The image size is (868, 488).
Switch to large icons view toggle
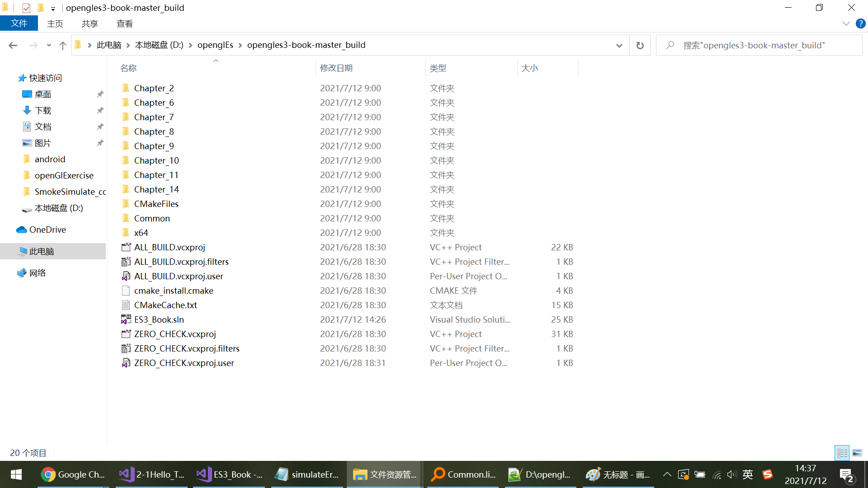857,452
